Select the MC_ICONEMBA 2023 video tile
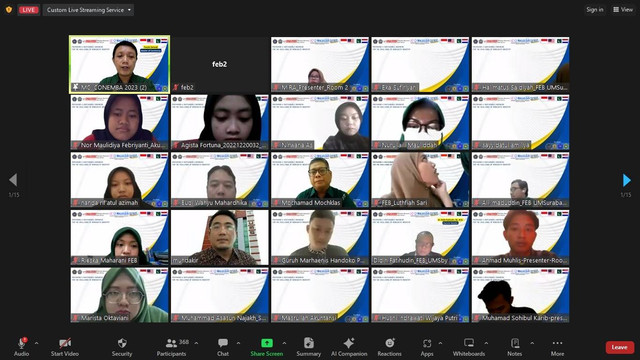640x360 pixels. point(120,64)
